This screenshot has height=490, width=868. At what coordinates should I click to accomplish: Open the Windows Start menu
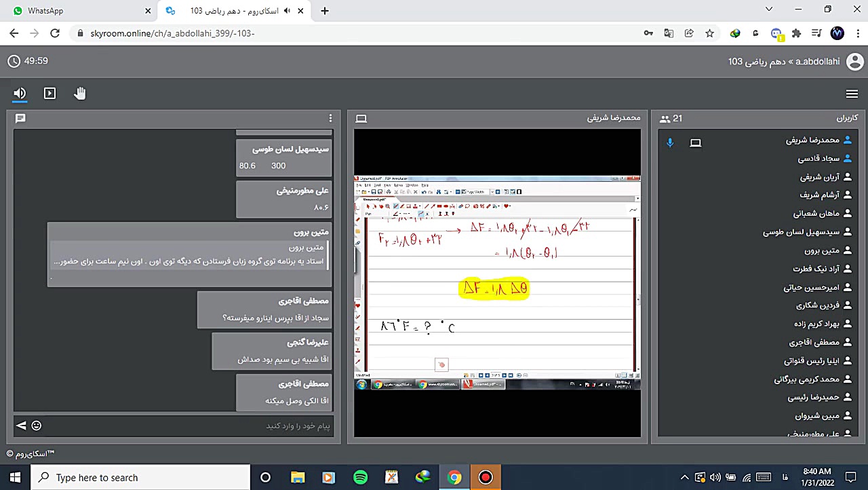(15, 478)
